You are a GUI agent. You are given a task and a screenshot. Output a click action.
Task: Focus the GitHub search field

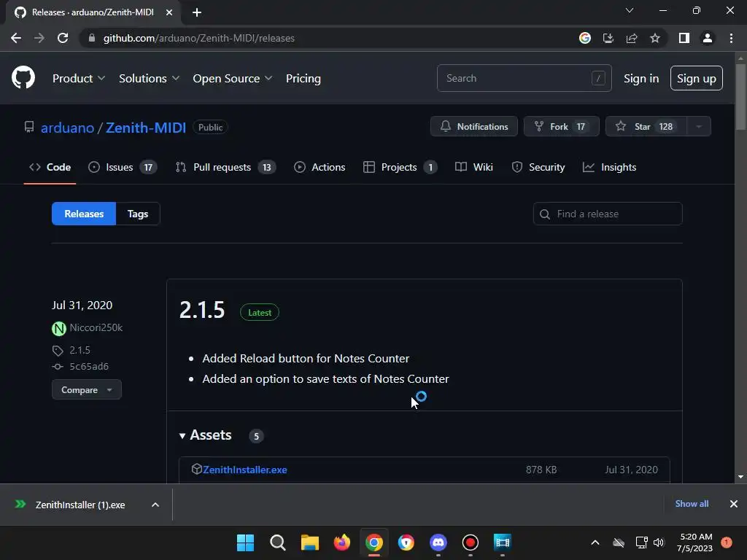pos(524,78)
